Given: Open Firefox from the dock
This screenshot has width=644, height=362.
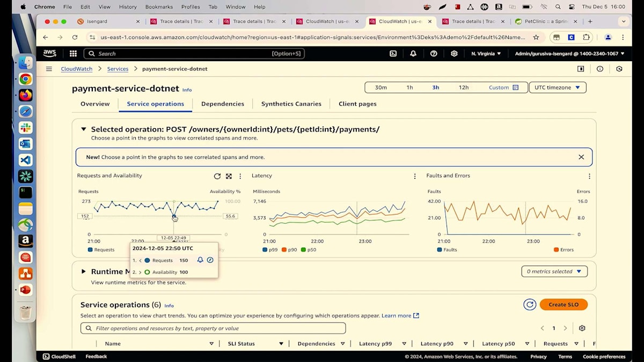Looking at the screenshot, I should (25, 95).
